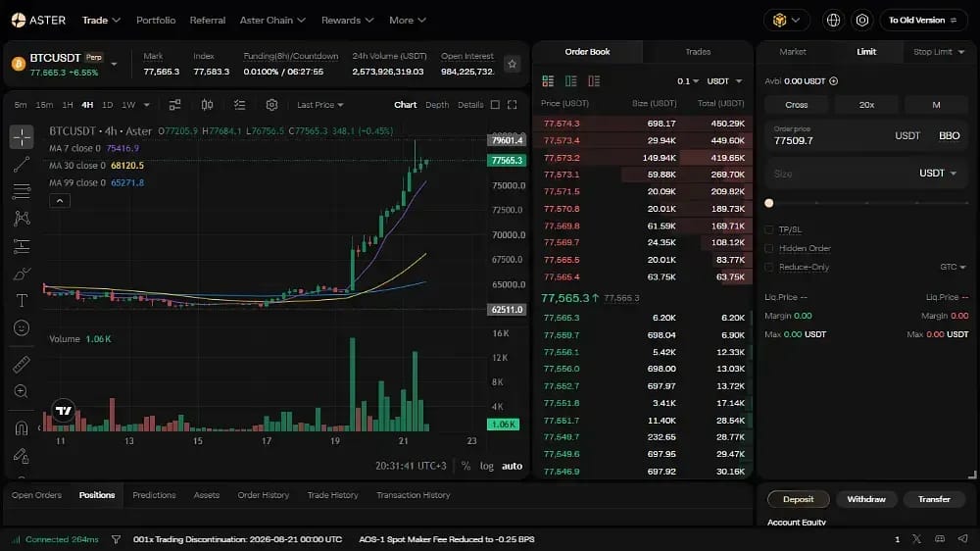This screenshot has height=551, width=980.
Task: Click the Deposit button
Action: click(x=798, y=499)
